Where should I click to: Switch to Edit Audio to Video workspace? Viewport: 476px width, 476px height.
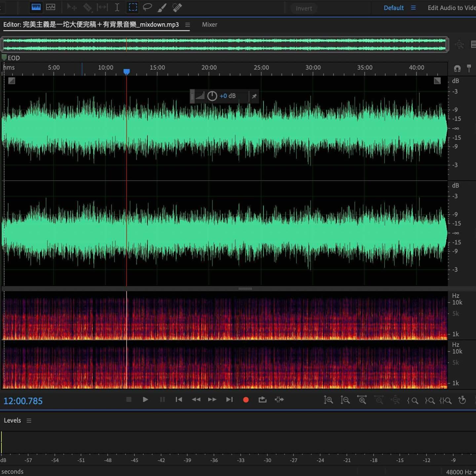452,8
